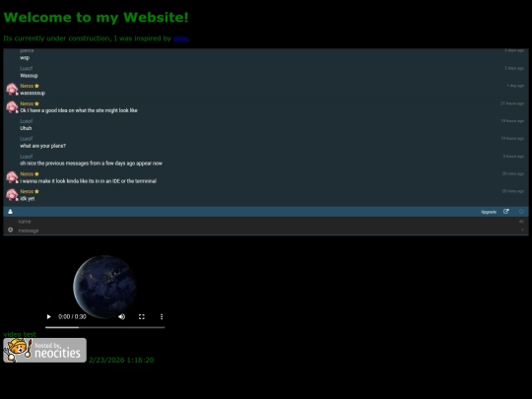532x399 pixels.
Task: Click "Ok I have a good idea" message
Action: tap(79, 110)
